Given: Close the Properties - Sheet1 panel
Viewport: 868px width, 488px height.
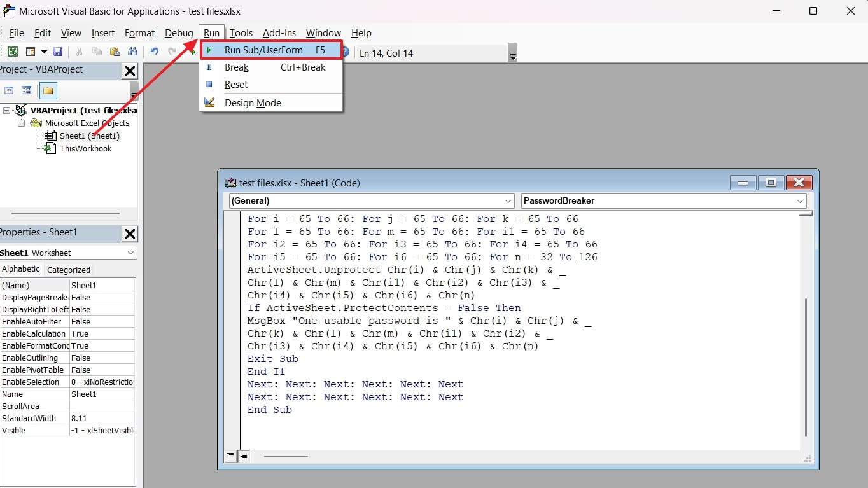Looking at the screenshot, I should click(130, 234).
